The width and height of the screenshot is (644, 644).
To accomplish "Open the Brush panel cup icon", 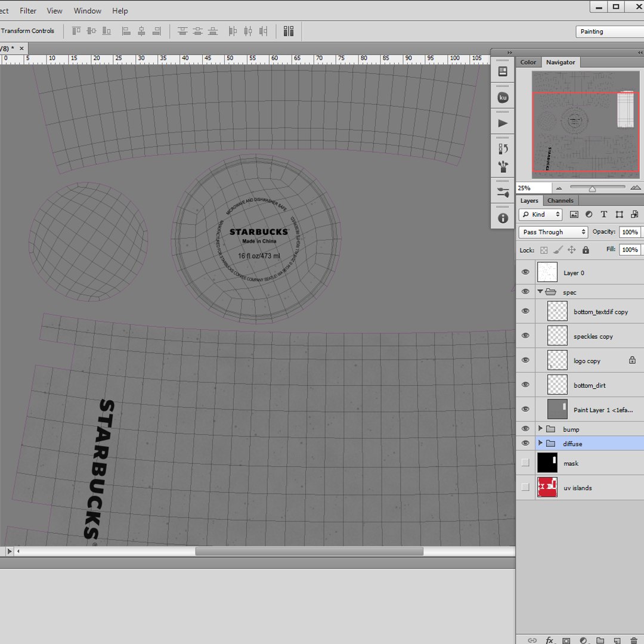I will point(503,167).
